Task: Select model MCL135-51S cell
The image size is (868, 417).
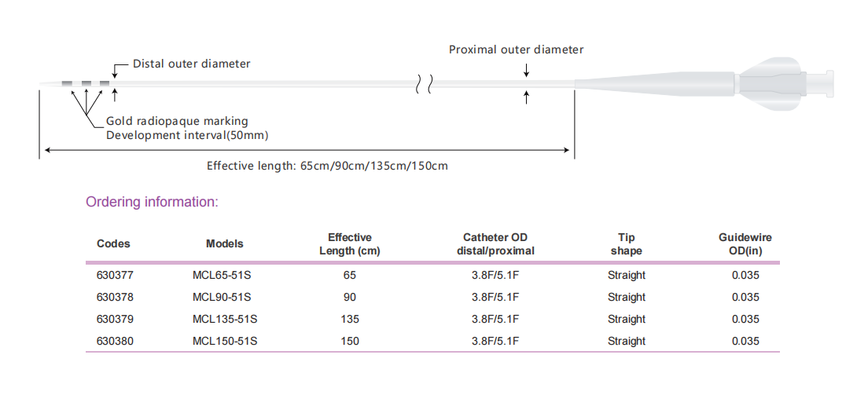Action: point(225,319)
